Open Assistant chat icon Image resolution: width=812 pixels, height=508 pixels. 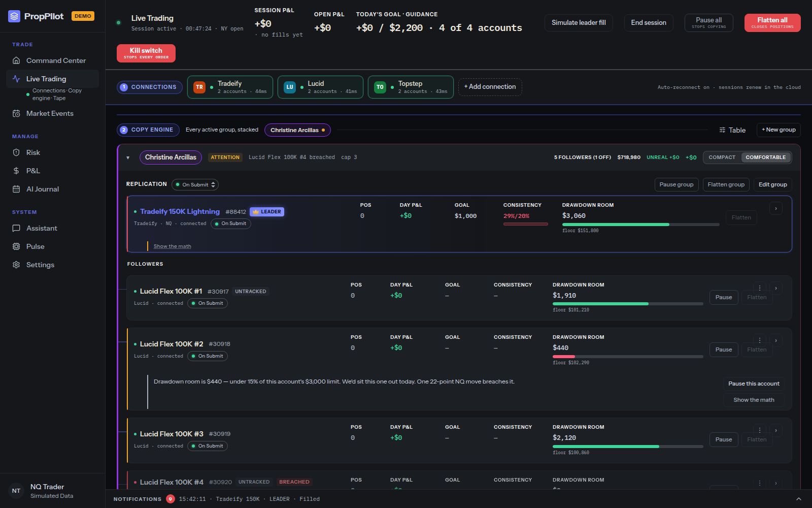click(x=16, y=228)
